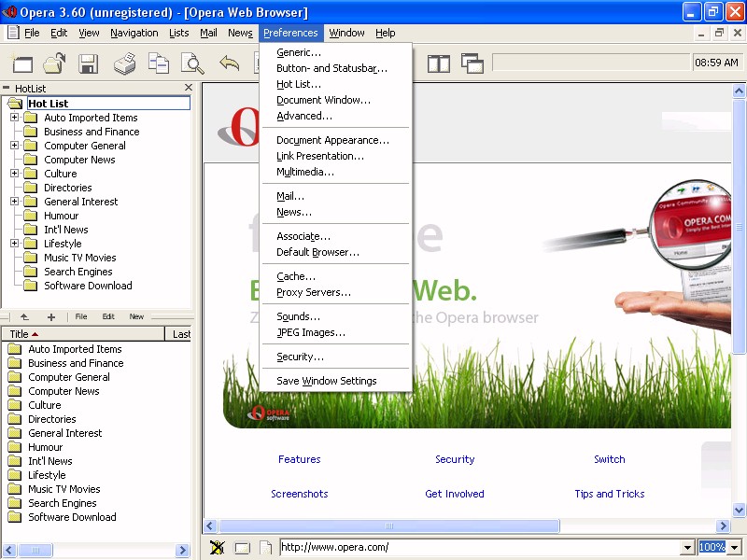This screenshot has width=747, height=560.
Task: Expand the Culture tree folder
Action: [x=15, y=174]
